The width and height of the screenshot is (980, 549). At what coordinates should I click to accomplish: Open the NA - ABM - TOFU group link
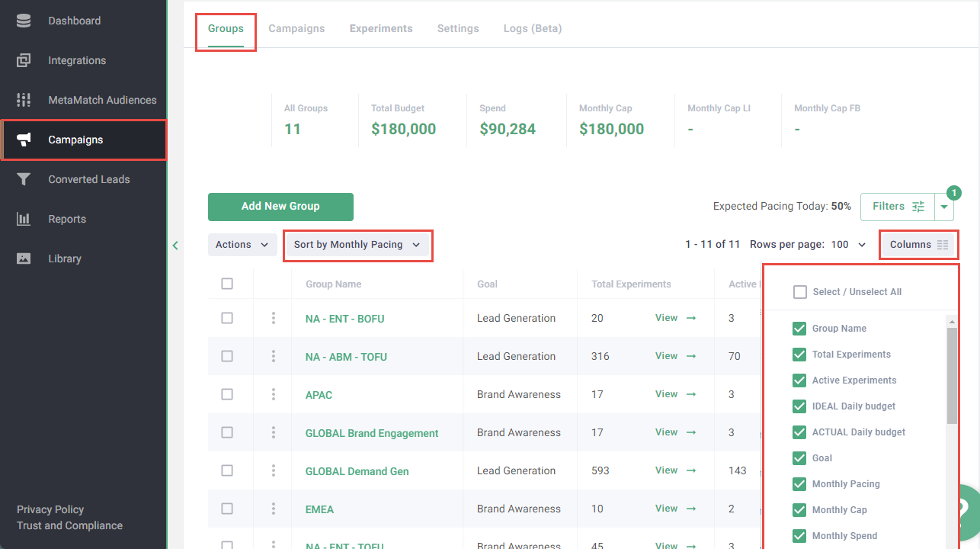click(346, 356)
